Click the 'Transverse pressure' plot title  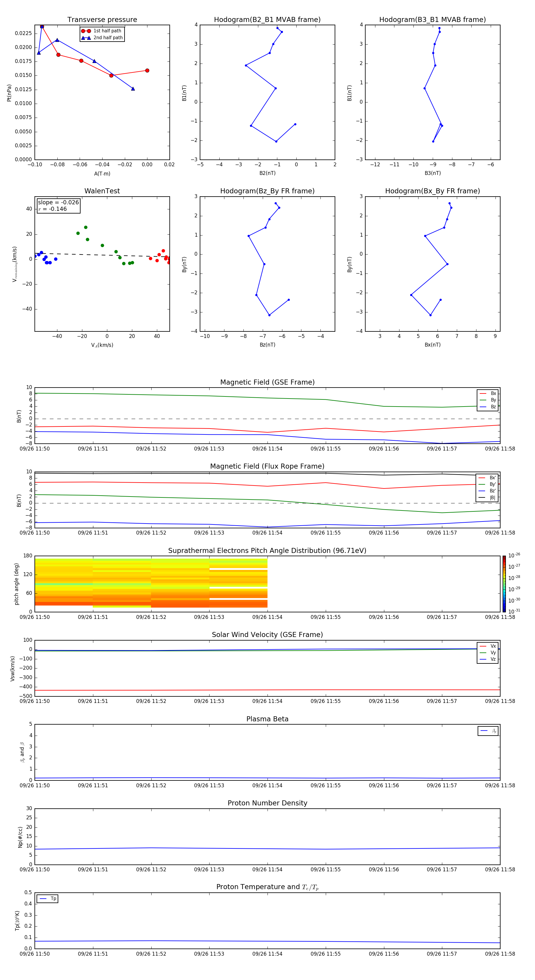102,20
